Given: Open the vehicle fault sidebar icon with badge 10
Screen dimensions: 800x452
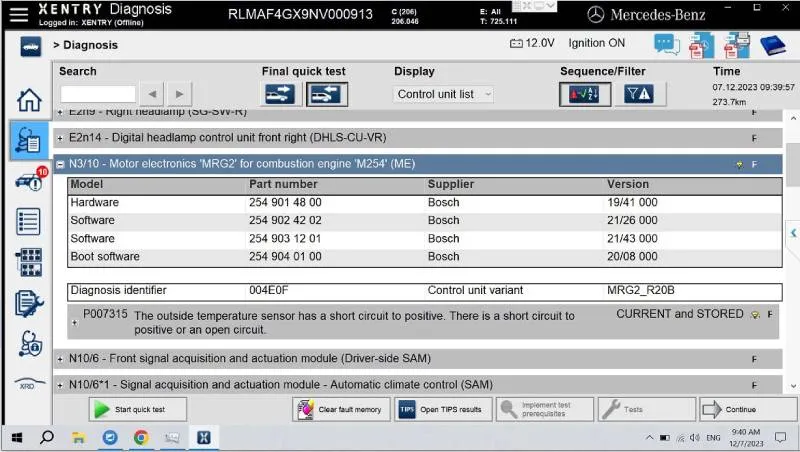Looking at the screenshot, I should (30, 181).
